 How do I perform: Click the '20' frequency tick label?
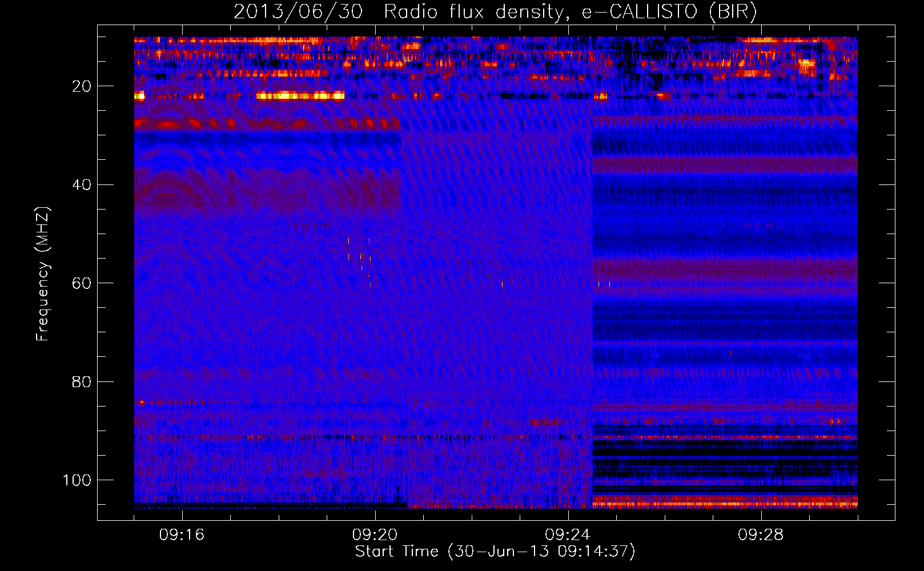pos(82,86)
